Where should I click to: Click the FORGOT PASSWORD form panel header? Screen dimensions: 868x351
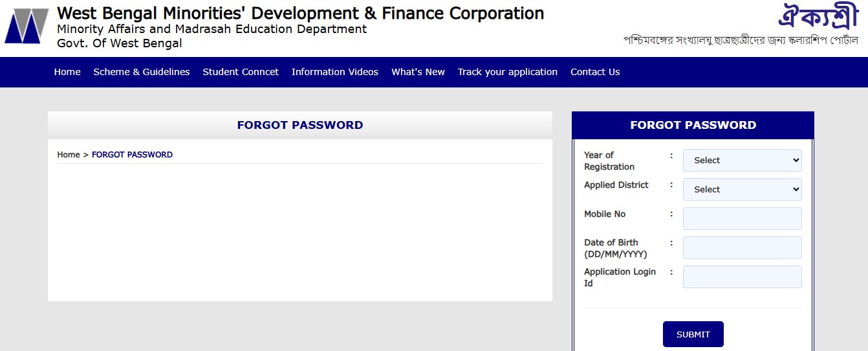pyautogui.click(x=693, y=125)
